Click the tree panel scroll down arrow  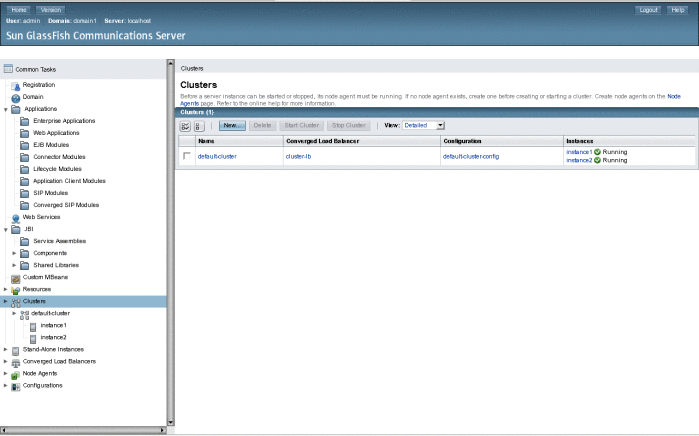click(170, 423)
